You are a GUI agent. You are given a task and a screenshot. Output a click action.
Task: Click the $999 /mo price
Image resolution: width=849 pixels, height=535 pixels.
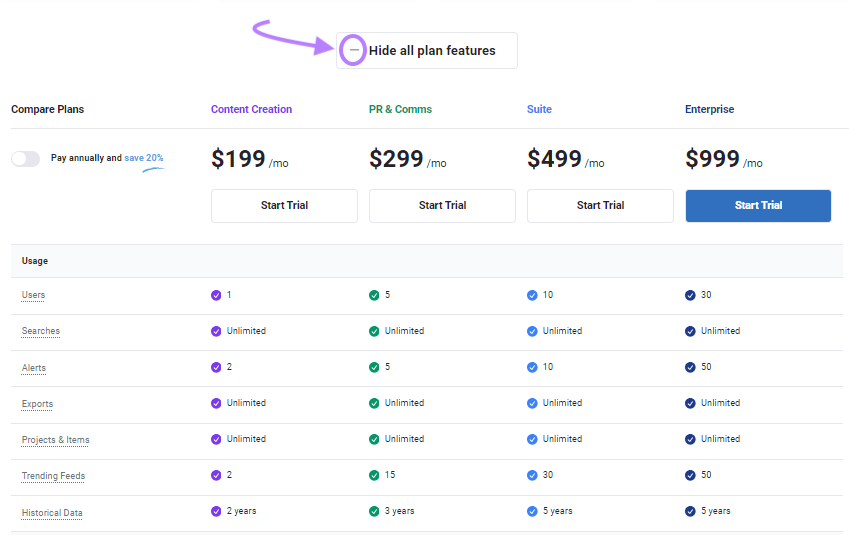tap(724, 159)
